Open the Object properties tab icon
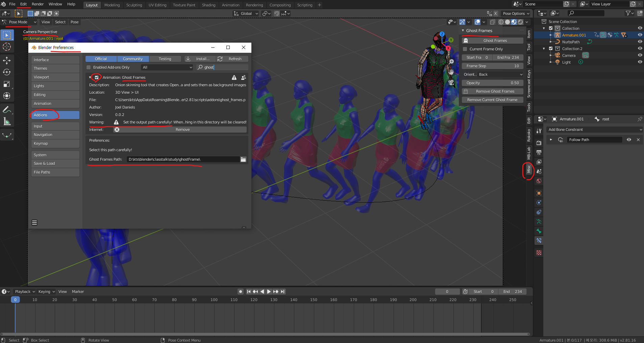The height and width of the screenshot is (343, 644). tap(539, 193)
